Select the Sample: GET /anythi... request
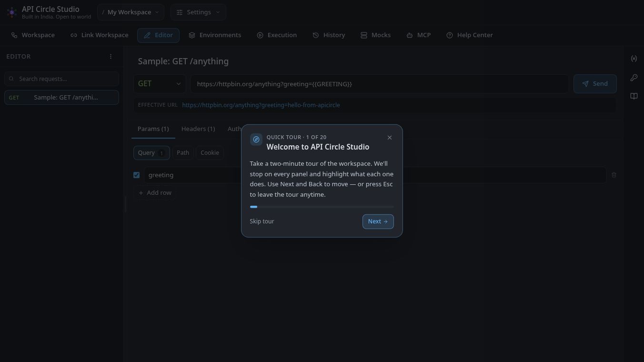This screenshot has height=362, width=644. 61,97
